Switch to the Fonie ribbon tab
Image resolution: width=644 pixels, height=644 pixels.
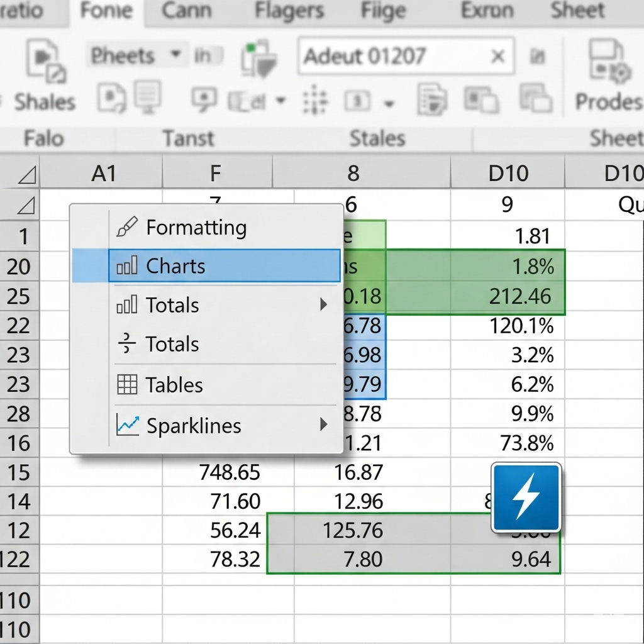coord(106,11)
